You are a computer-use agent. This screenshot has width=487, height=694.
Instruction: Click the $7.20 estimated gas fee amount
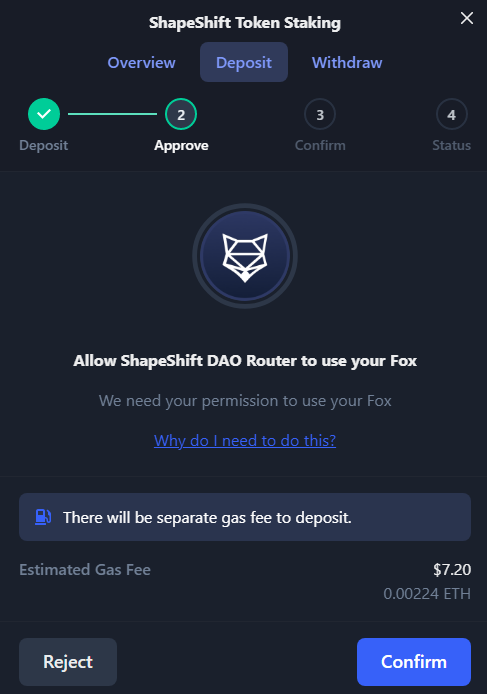click(x=452, y=570)
